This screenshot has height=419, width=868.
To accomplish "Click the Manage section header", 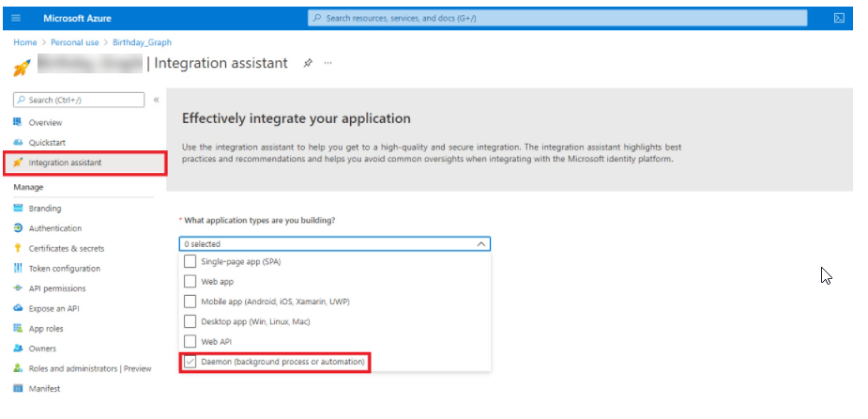I will click(x=28, y=187).
